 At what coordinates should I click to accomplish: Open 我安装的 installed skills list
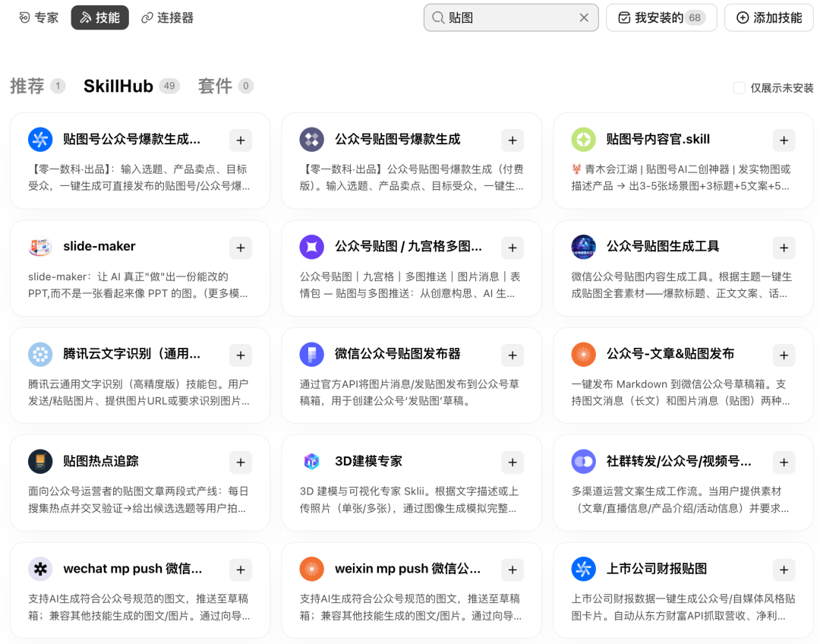click(x=661, y=17)
